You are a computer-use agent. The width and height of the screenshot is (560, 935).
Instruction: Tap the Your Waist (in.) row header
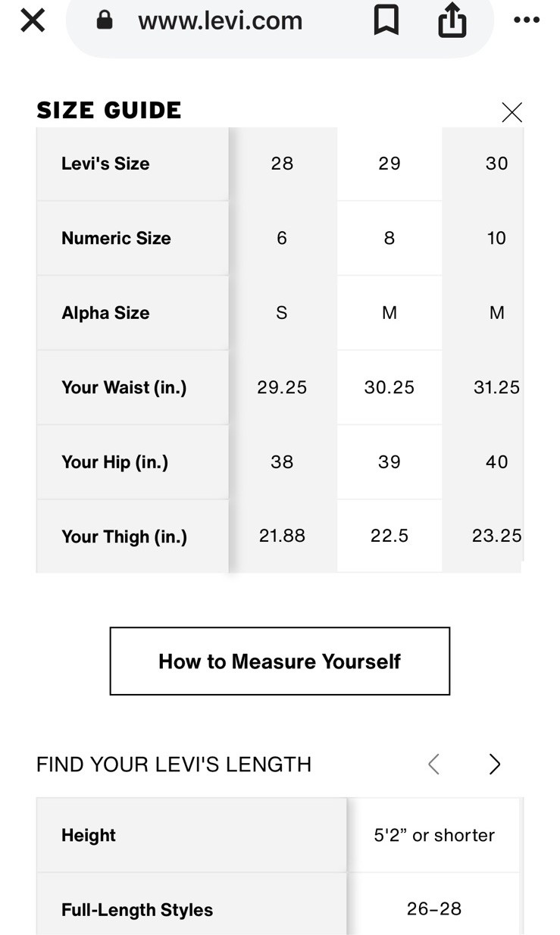point(133,388)
